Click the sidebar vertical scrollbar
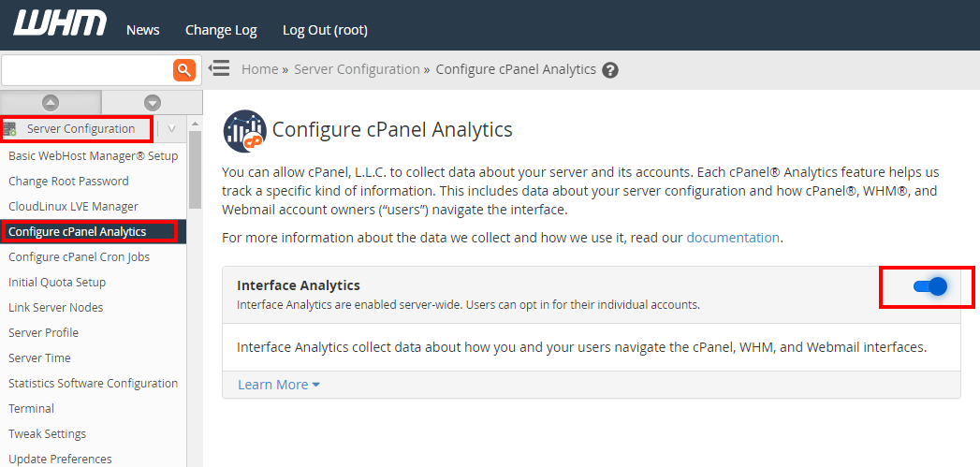Image resolution: width=980 pixels, height=467 pixels. [195, 168]
